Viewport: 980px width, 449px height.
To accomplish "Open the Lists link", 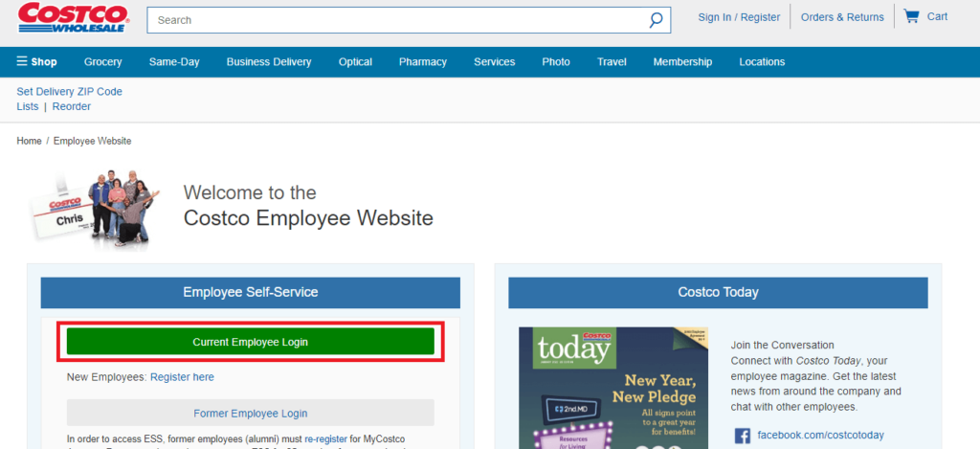I will 28,107.
